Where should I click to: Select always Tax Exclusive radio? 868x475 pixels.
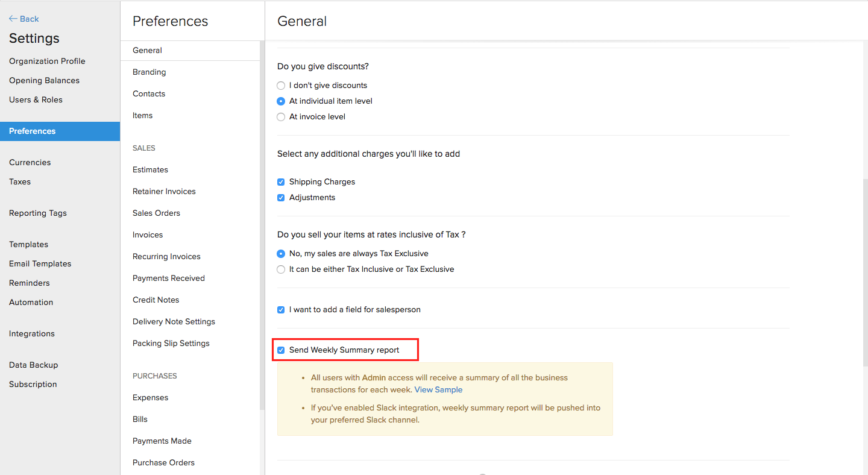tap(281, 254)
